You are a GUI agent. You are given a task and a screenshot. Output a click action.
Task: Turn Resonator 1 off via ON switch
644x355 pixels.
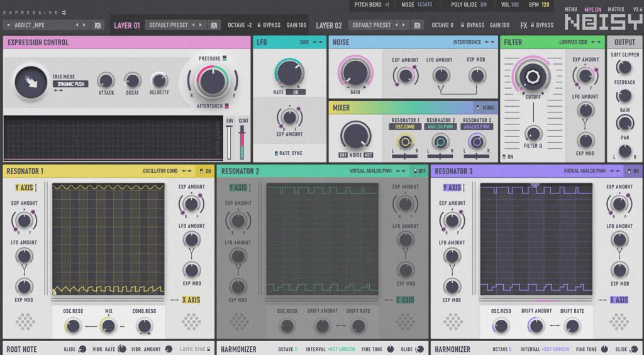[206, 171]
